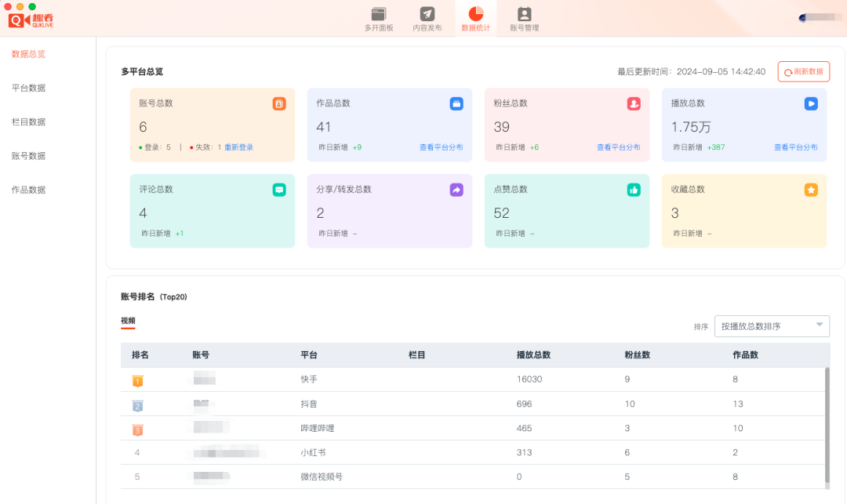The width and height of the screenshot is (847, 504).
Task: Open the 内容发布 paper plane icon
Action: coord(427,14)
